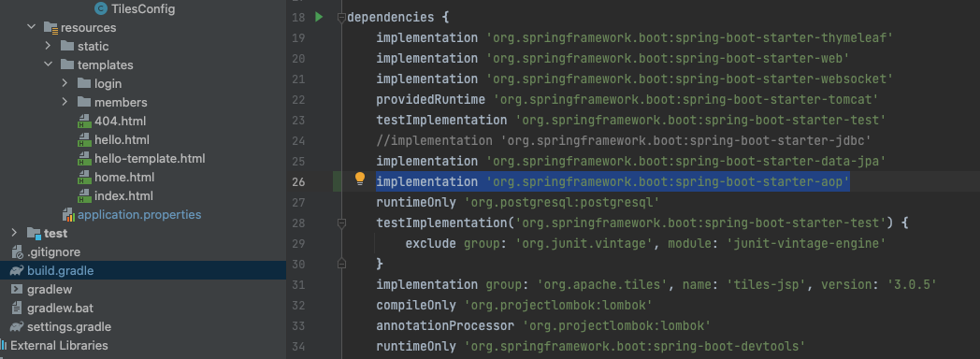The height and width of the screenshot is (359, 980).
Task: Click the 'spring-boot-starter-websocket' dependency string
Action: pyautogui.click(x=689, y=79)
